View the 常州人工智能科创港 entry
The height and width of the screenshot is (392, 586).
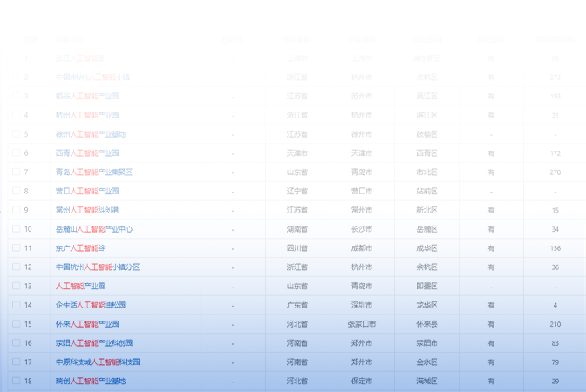tap(87, 210)
